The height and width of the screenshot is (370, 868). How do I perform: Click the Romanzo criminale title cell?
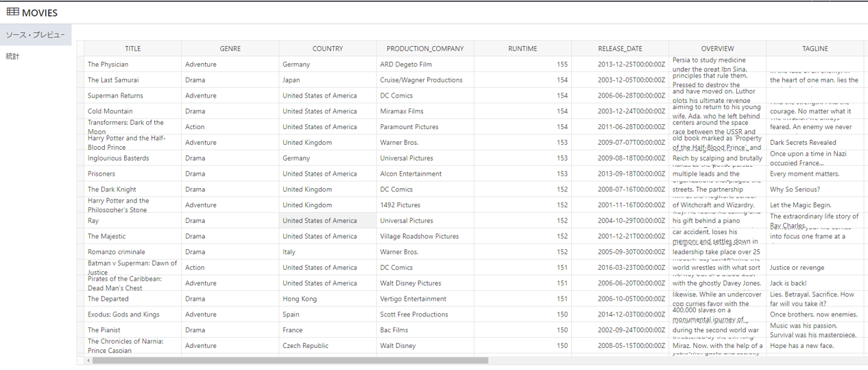[x=116, y=252]
